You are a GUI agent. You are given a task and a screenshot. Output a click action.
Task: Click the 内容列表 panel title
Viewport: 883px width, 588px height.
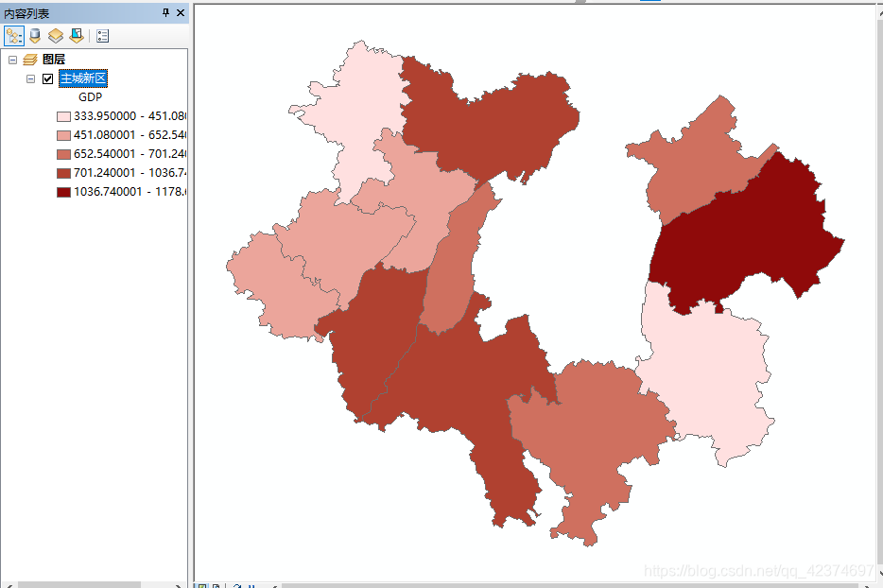26,13
